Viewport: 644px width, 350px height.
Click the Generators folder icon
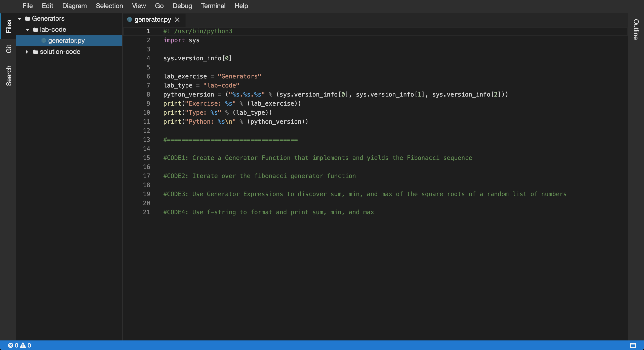(28, 19)
